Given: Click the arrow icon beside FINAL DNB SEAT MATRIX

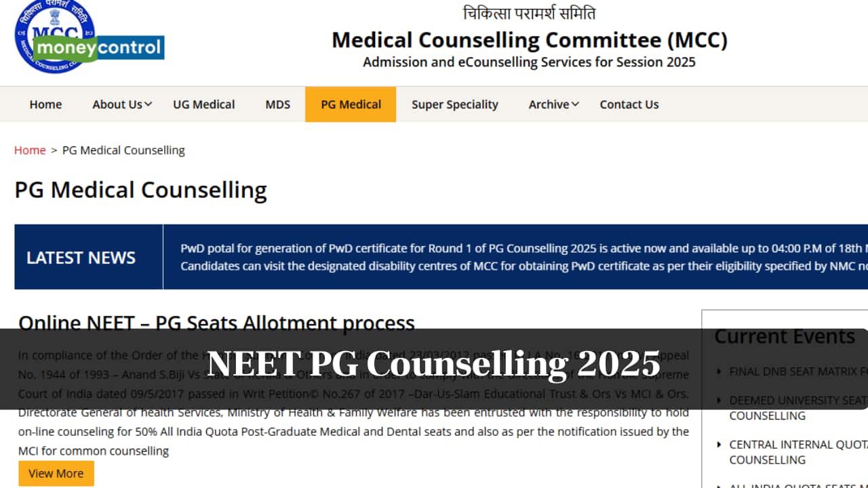Looking at the screenshot, I should coord(719,371).
